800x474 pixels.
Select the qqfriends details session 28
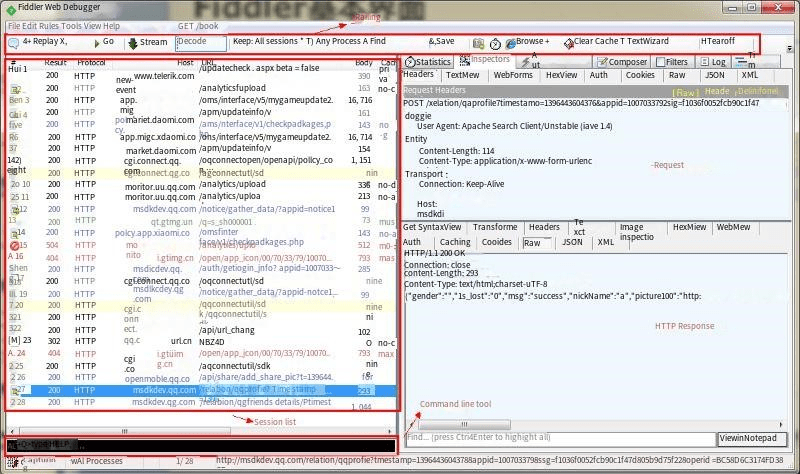(202, 403)
